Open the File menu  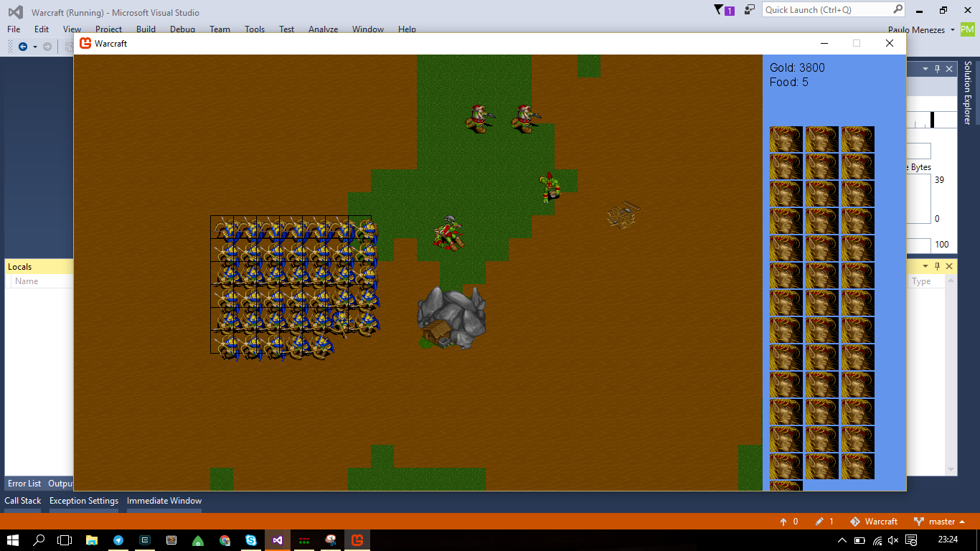(14, 29)
